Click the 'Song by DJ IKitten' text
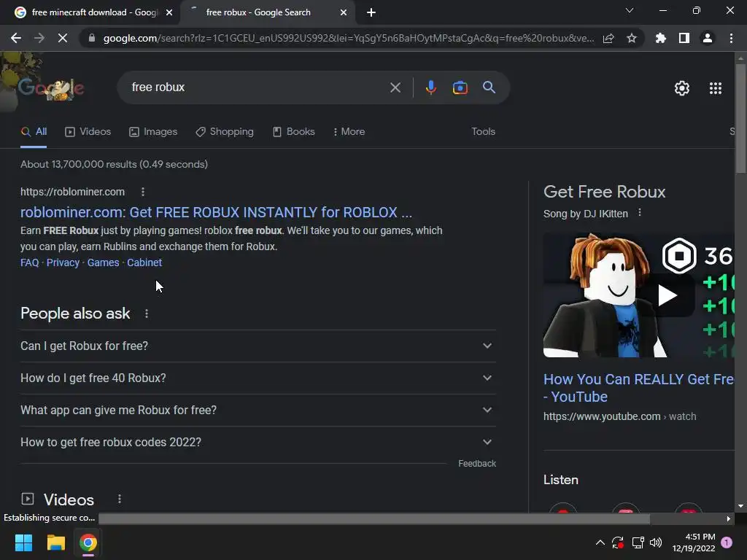This screenshot has height=560, width=747. [x=586, y=214]
